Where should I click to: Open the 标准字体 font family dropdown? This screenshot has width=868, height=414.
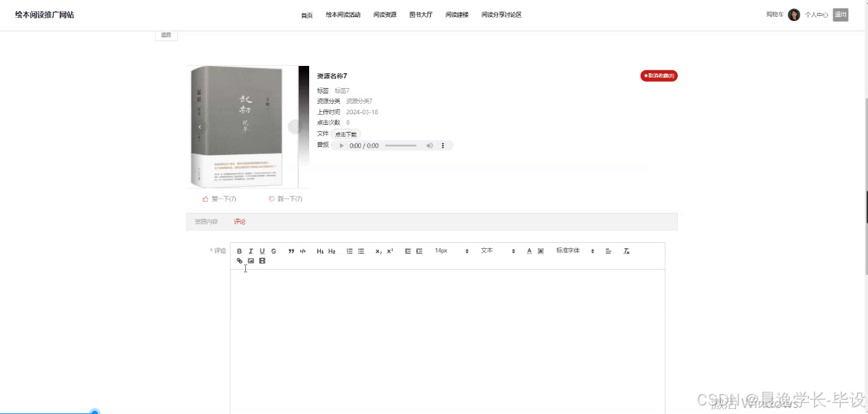tap(575, 251)
